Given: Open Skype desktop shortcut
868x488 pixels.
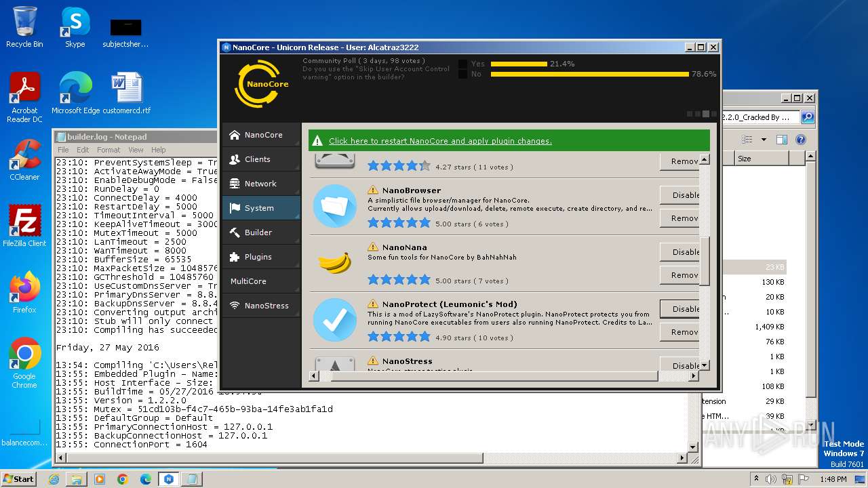Looking at the screenshot, I should tap(75, 27).
